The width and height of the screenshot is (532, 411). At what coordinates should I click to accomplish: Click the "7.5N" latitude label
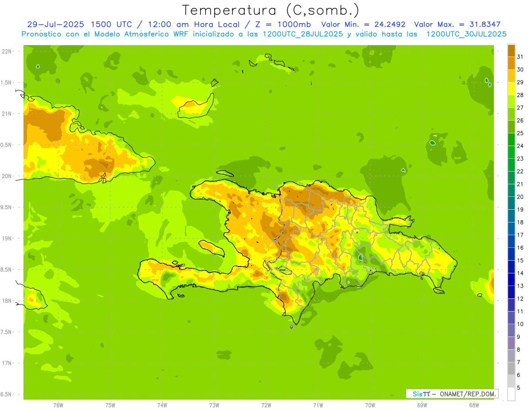6,332
